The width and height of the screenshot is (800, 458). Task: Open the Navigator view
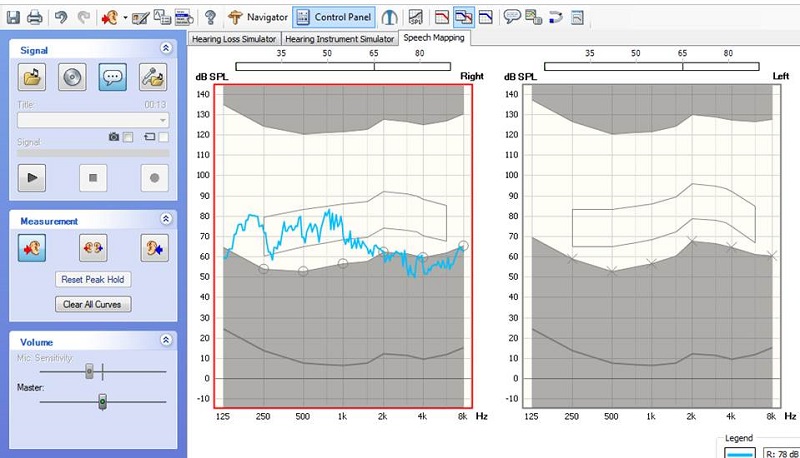258,17
